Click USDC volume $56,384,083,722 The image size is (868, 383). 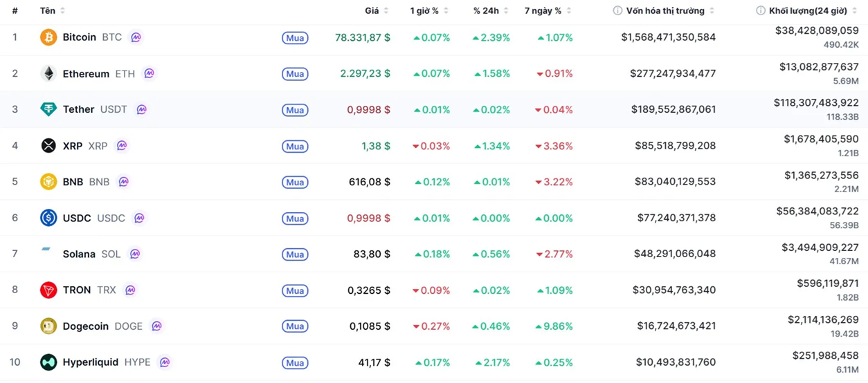point(817,212)
